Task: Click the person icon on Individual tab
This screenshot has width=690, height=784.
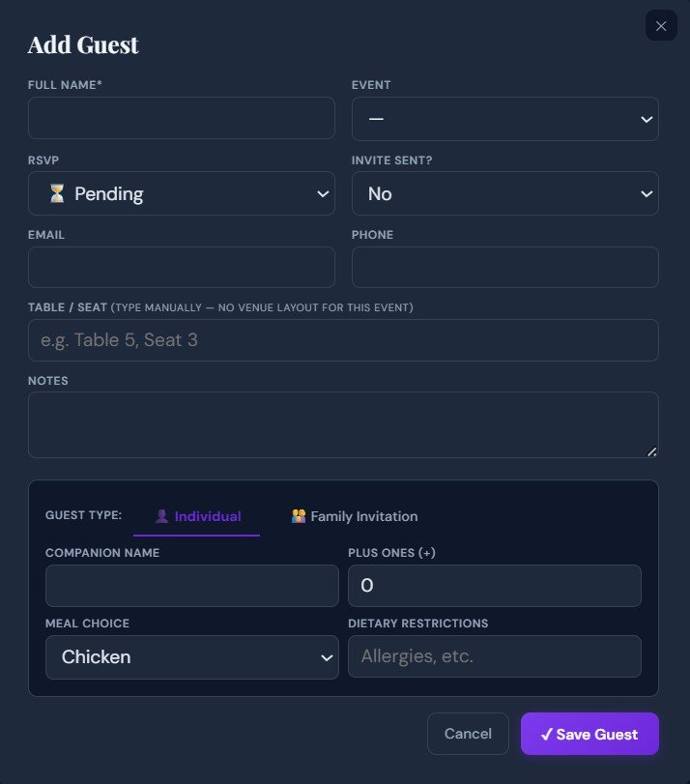Action: coord(161,515)
